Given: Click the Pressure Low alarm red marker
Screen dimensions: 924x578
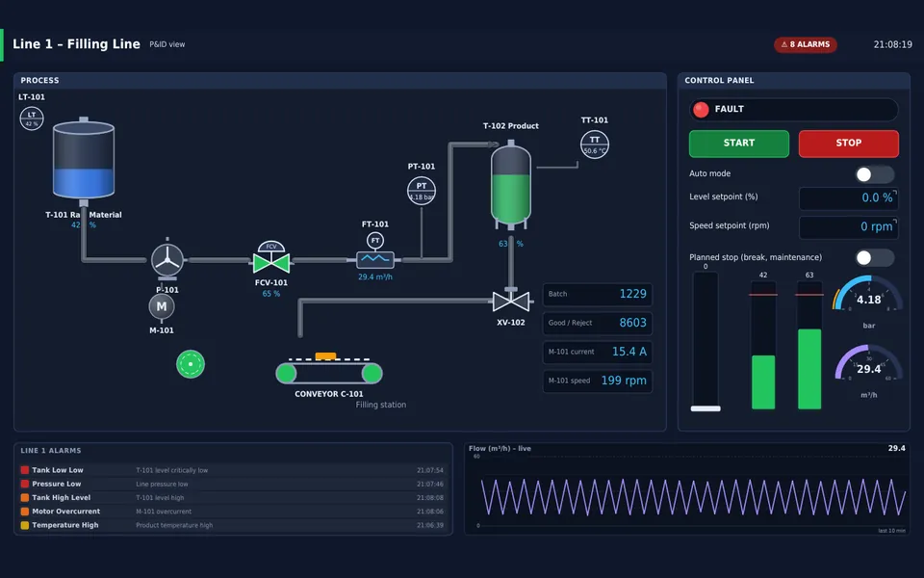Looking at the screenshot, I should 25,484.
